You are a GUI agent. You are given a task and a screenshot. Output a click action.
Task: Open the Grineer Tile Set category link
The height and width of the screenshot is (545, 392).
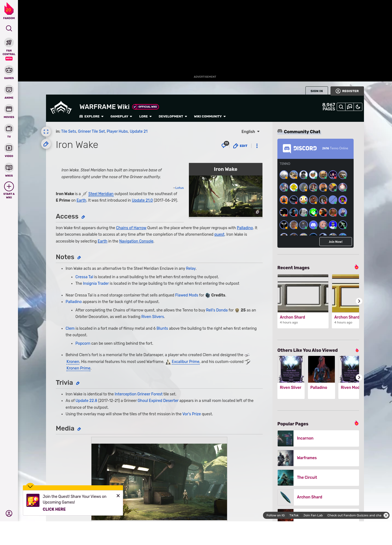[91, 131]
